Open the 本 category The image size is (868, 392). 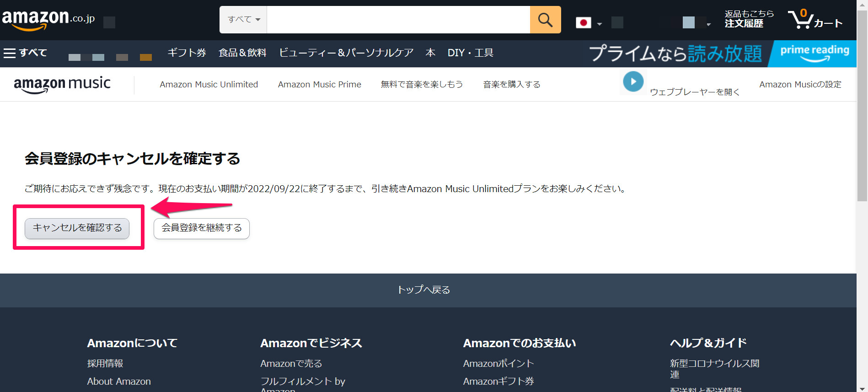(x=430, y=53)
